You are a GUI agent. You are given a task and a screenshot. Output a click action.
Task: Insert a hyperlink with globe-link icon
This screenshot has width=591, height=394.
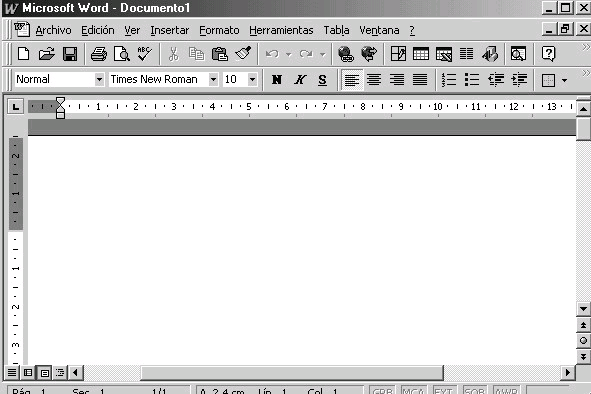coord(346,54)
